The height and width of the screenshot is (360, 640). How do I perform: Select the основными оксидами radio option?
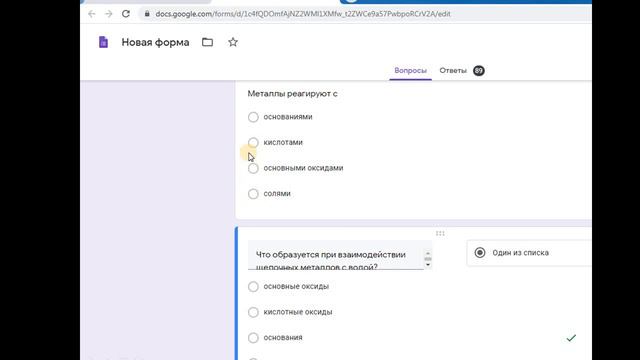[253, 168]
